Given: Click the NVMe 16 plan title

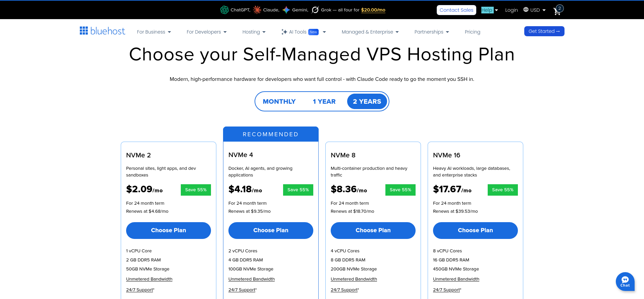Looking at the screenshot, I should coord(446,155).
